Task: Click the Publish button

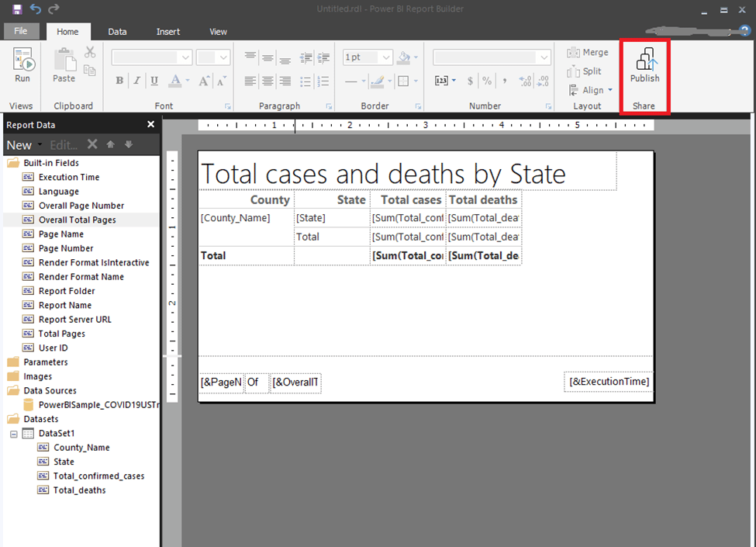Action: click(644, 66)
